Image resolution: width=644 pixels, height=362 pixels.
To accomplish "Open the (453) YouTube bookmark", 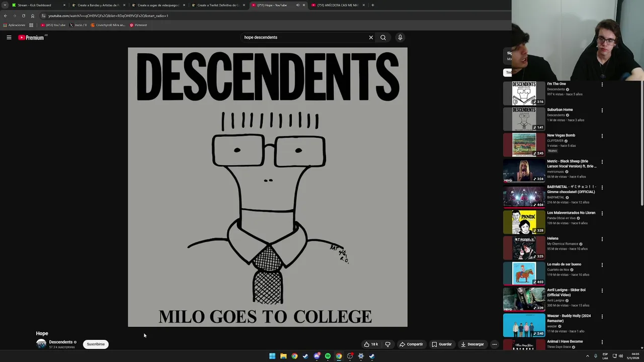I will [x=53, y=25].
